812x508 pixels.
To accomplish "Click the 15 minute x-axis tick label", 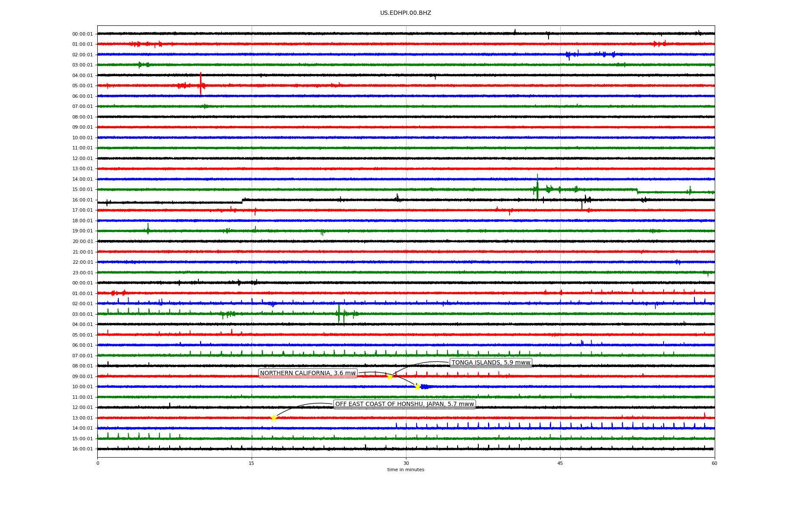I will coord(252,463).
